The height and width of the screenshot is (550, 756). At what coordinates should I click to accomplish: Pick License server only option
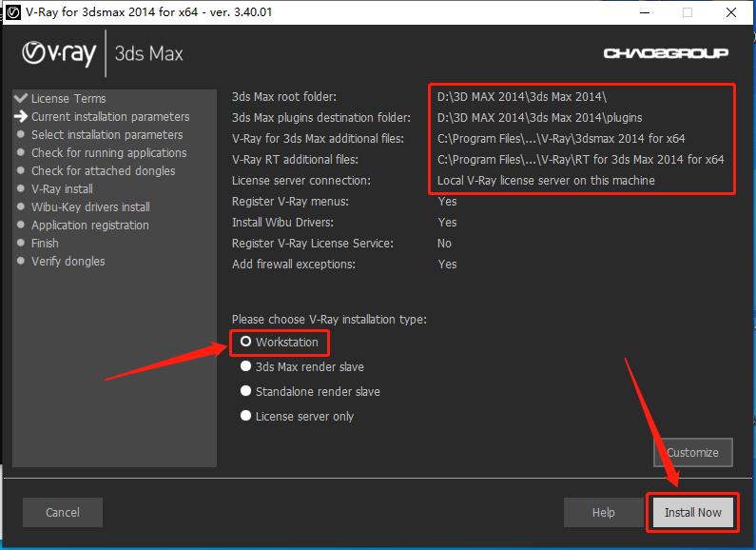tap(246, 416)
